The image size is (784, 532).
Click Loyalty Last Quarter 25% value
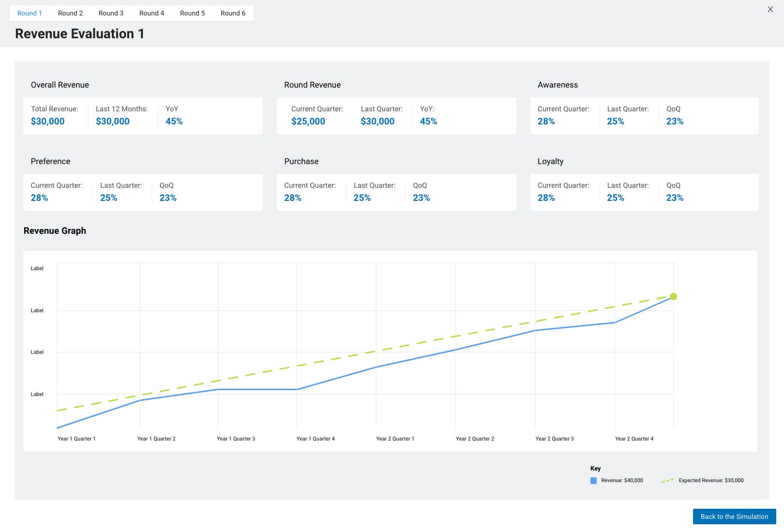point(616,198)
